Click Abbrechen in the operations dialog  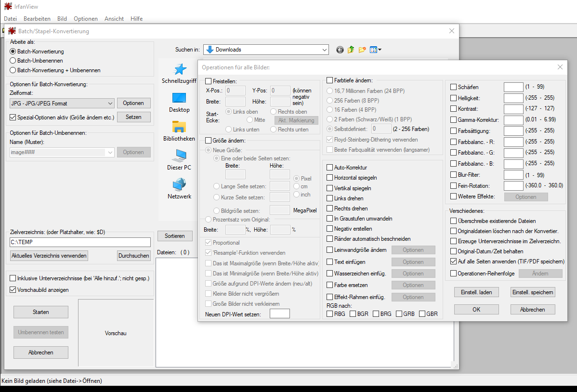pyautogui.click(x=533, y=310)
